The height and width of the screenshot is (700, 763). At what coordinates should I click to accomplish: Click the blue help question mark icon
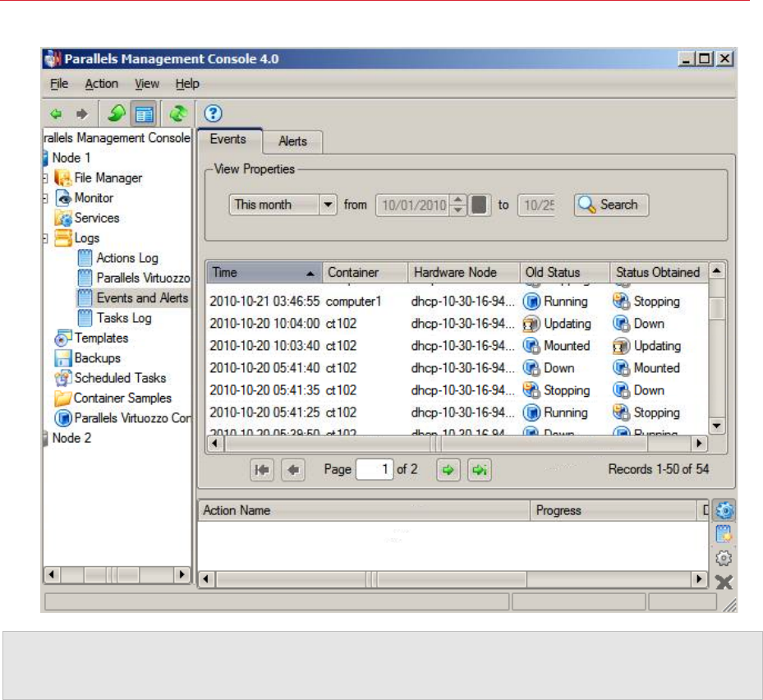(x=213, y=114)
